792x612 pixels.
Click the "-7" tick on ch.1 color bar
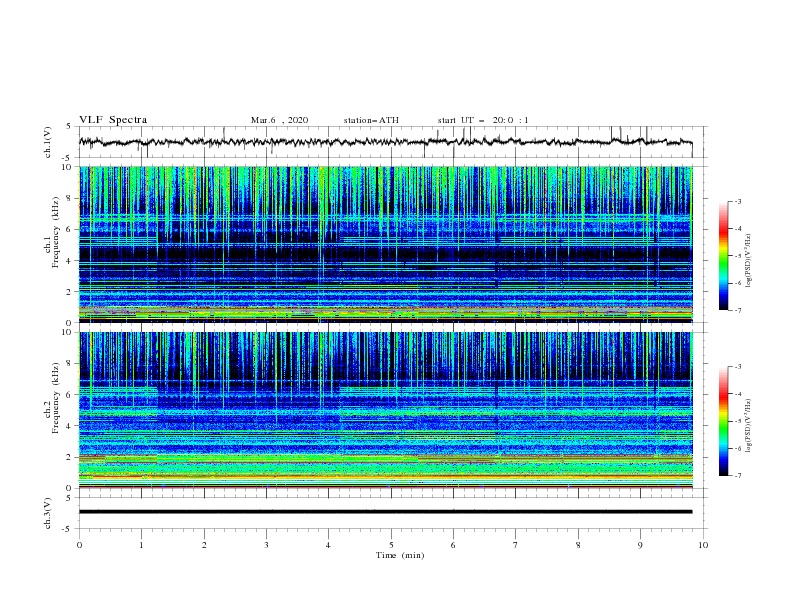coord(738,310)
